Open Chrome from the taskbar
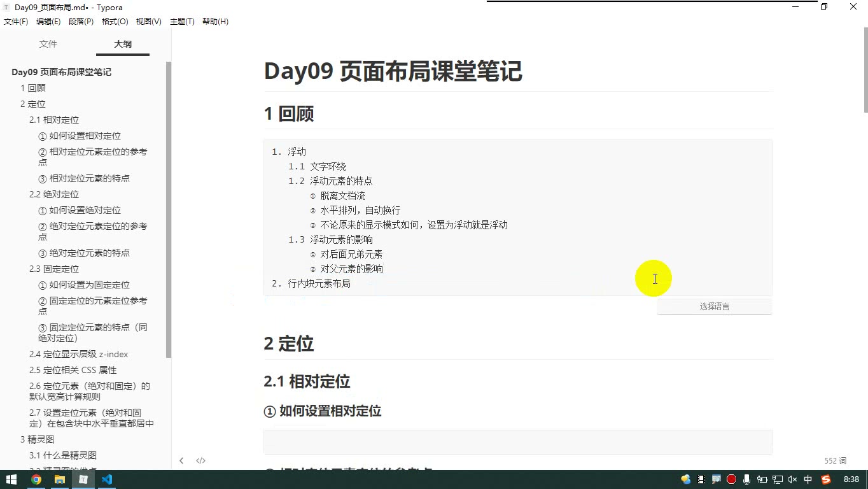Viewport: 868px width, 489px height. [x=36, y=479]
